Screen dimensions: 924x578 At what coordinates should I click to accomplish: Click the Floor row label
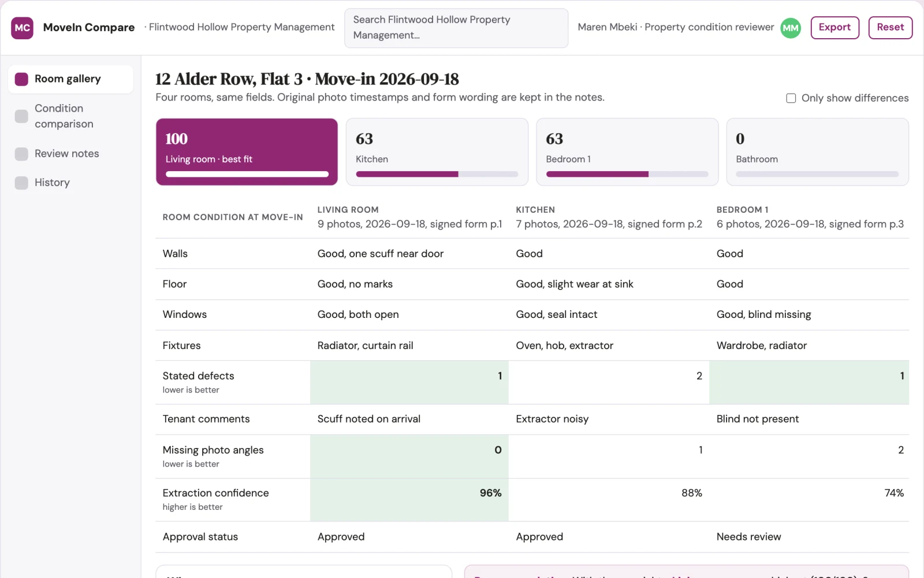pos(174,284)
